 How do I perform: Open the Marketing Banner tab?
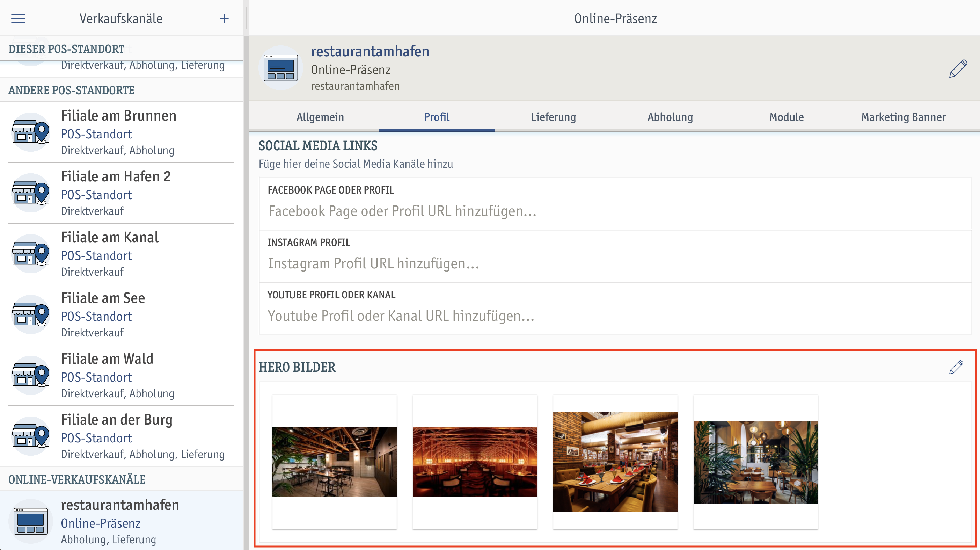click(x=904, y=117)
